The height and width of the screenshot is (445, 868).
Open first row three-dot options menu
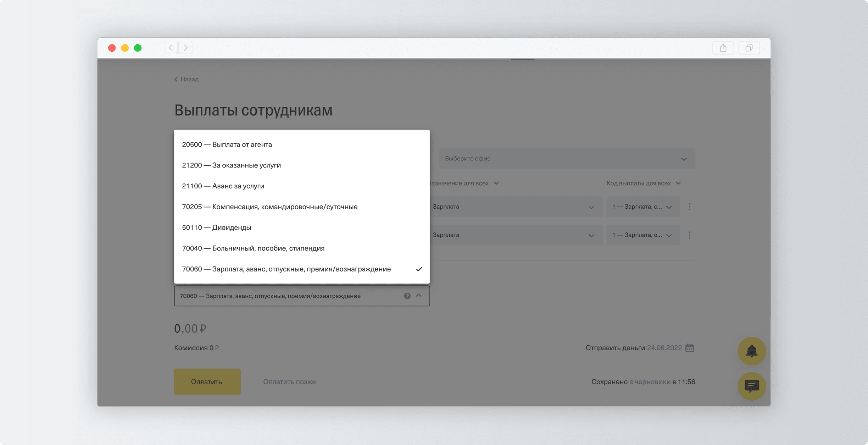[689, 207]
